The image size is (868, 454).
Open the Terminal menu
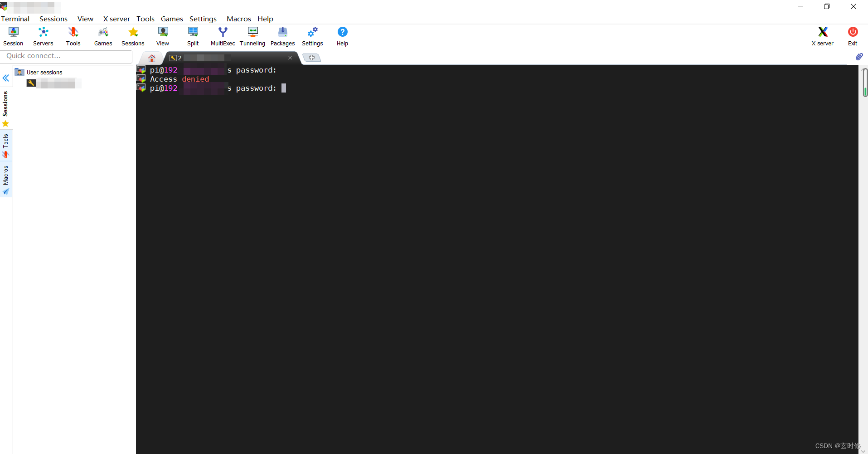pyautogui.click(x=15, y=19)
